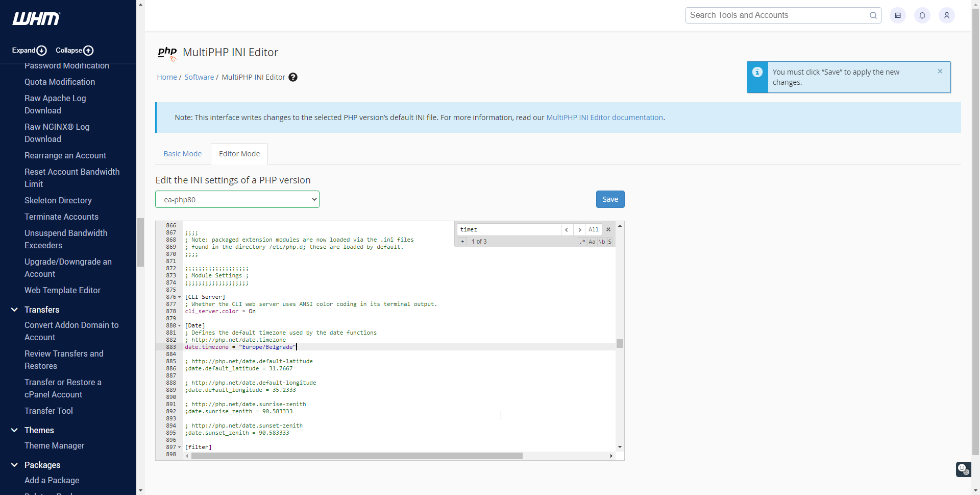
Task: Fold the [filter] section at line 897
Action: tap(179, 447)
